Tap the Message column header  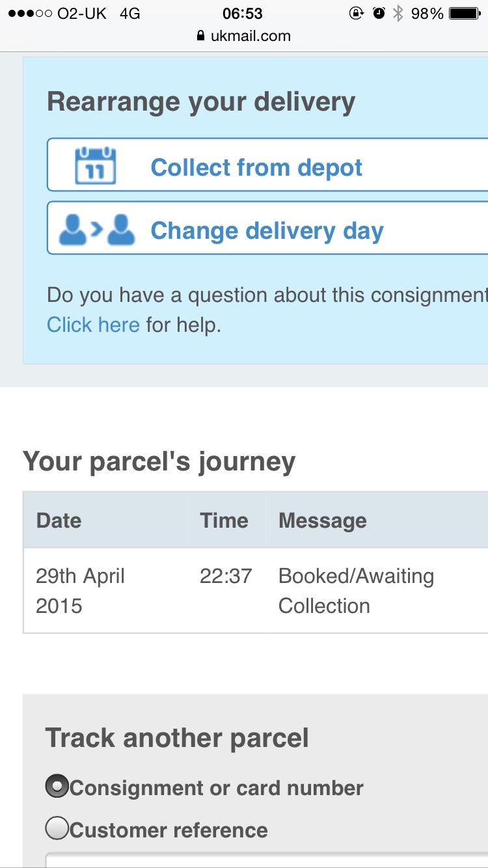(323, 521)
